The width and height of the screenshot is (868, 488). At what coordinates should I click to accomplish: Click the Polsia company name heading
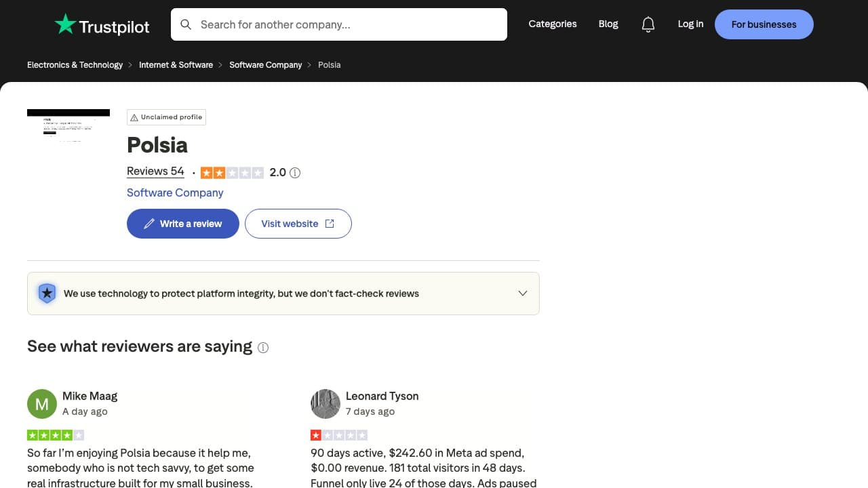(157, 145)
